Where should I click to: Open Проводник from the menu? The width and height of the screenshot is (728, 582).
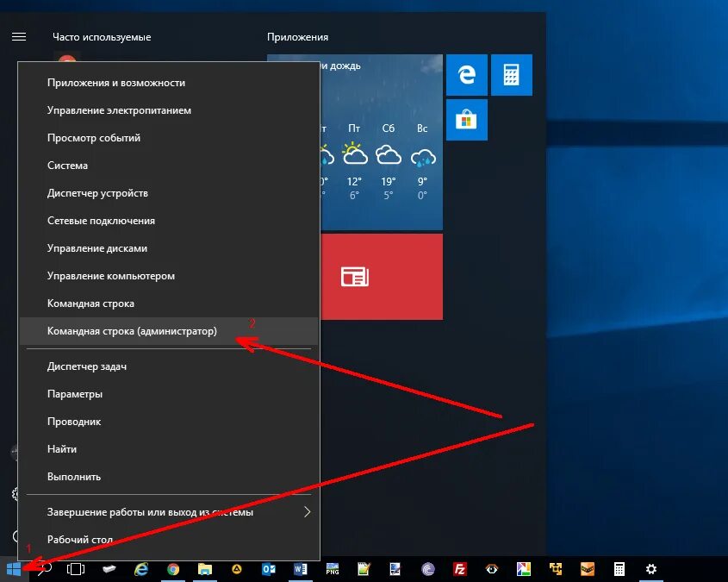pos(169,422)
